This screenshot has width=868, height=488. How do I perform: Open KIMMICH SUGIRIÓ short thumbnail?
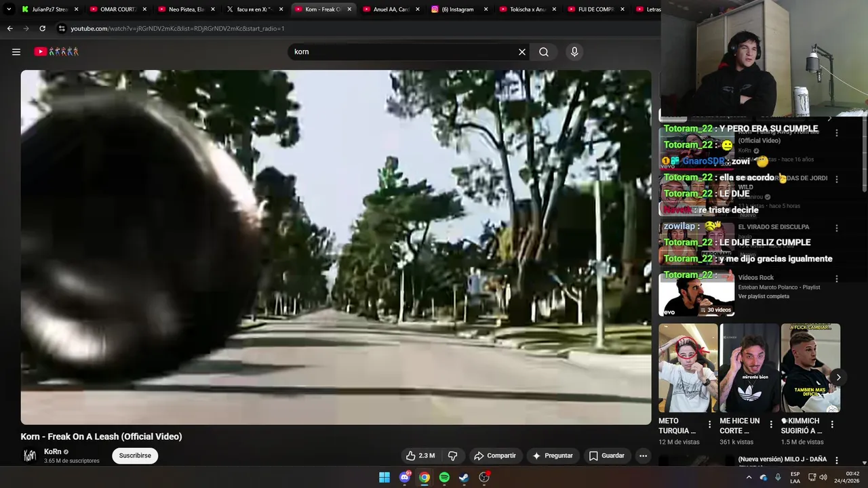point(810,368)
